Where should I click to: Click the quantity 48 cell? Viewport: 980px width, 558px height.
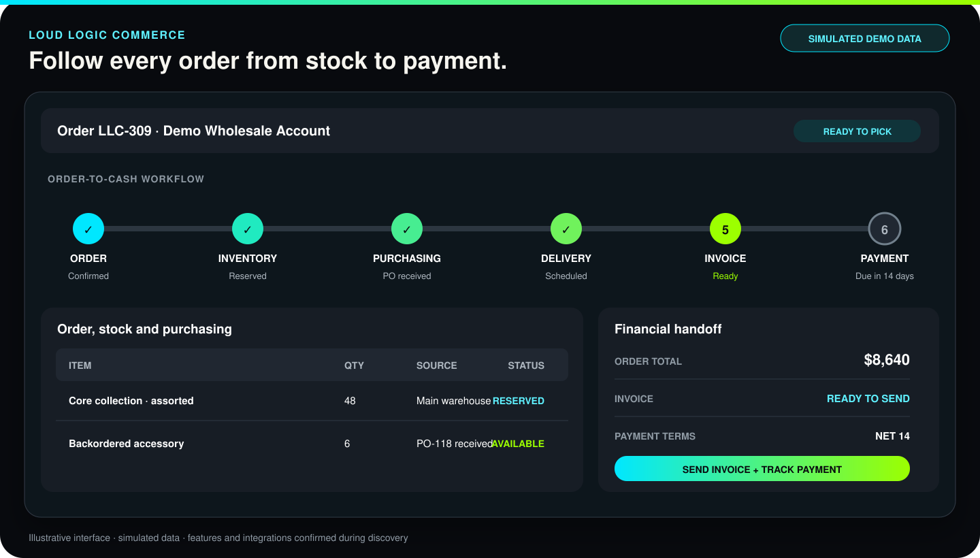[x=350, y=401]
